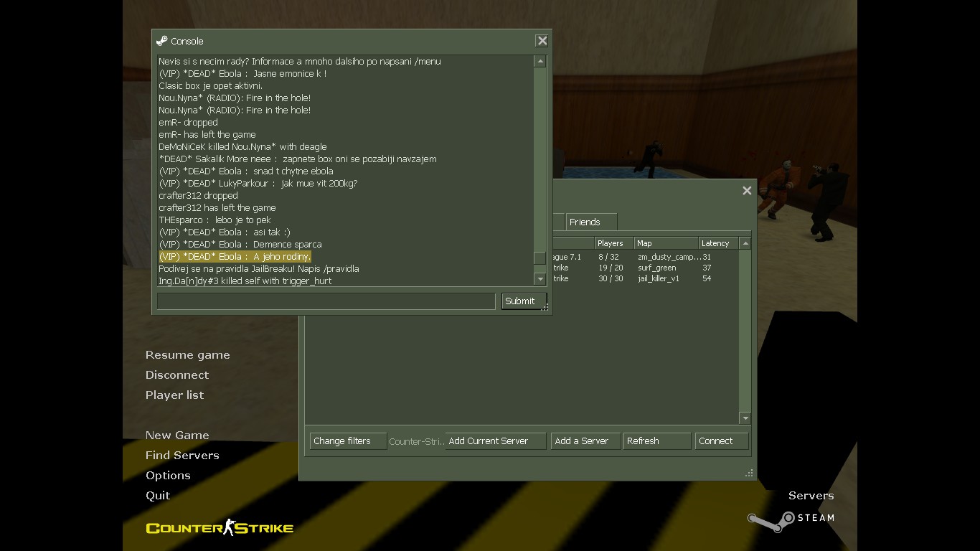Image resolution: width=980 pixels, height=551 pixels.
Task: Click player count 19 / 20
Action: point(611,268)
